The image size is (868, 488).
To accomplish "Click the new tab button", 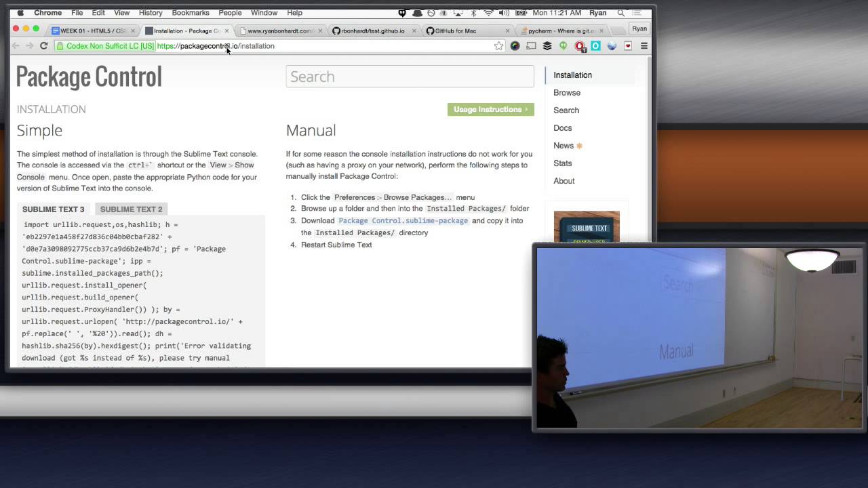I will (x=616, y=30).
